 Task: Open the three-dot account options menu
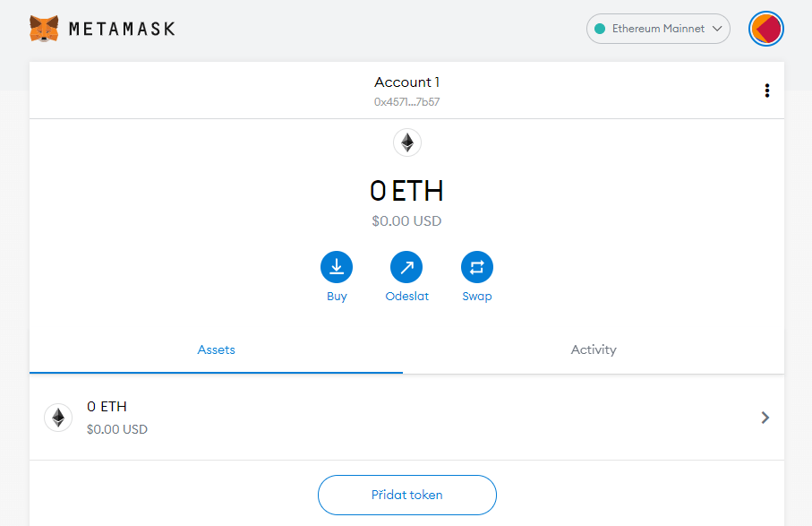[766, 91]
